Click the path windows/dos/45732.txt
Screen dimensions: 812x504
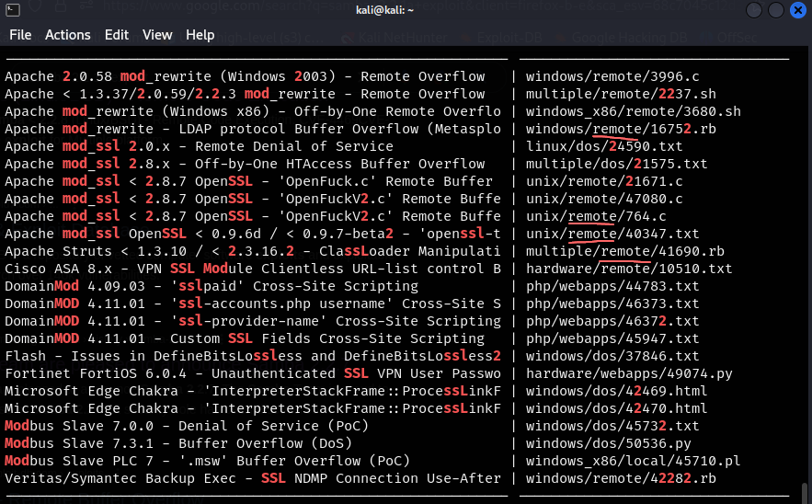point(612,427)
